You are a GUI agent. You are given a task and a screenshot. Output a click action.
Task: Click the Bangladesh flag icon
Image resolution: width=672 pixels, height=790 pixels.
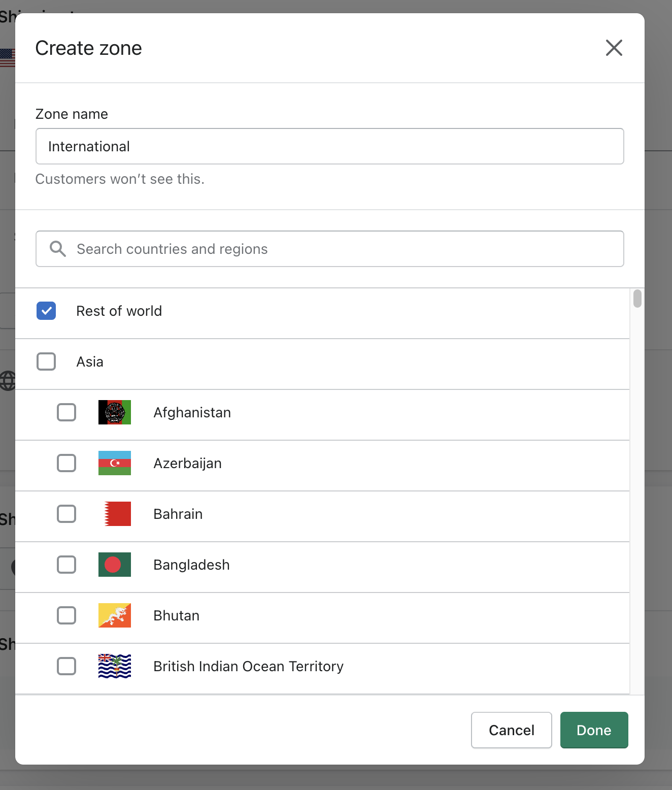pyautogui.click(x=115, y=565)
